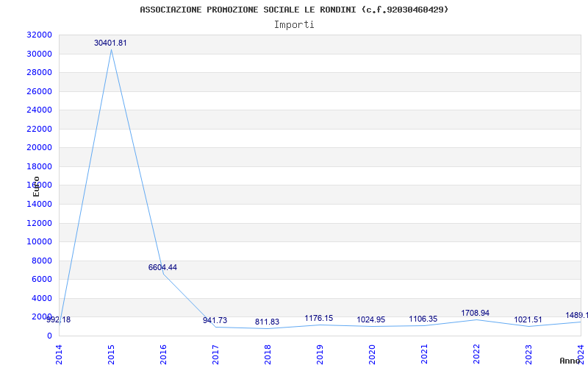The image size is (588, 368).
Task: Select the 1106.35 data label
Action: point(423,319)
